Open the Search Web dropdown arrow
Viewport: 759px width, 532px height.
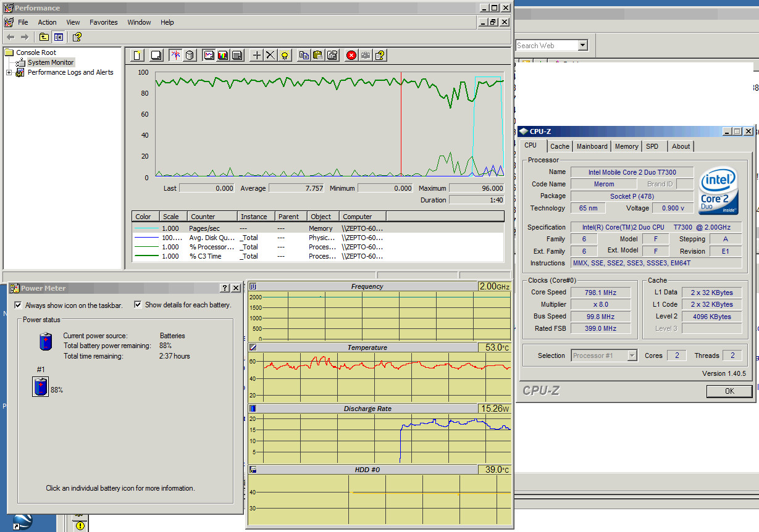pyautogui.click(x=582, y=46)
